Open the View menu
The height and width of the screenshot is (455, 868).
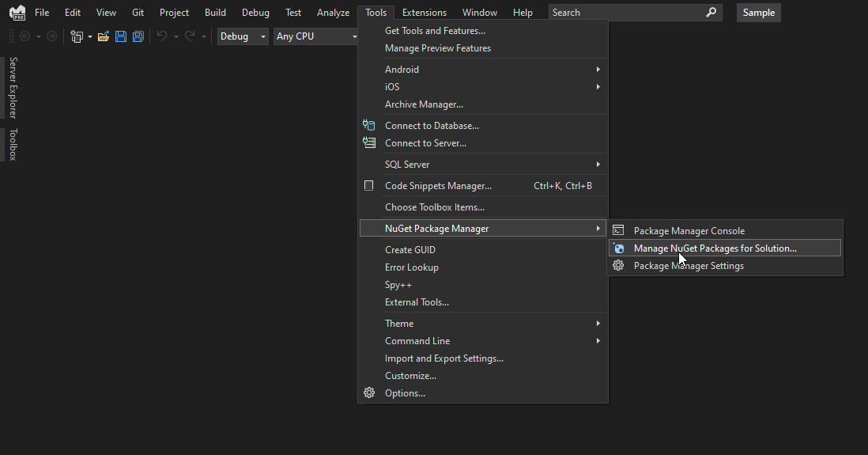point(106,12)
